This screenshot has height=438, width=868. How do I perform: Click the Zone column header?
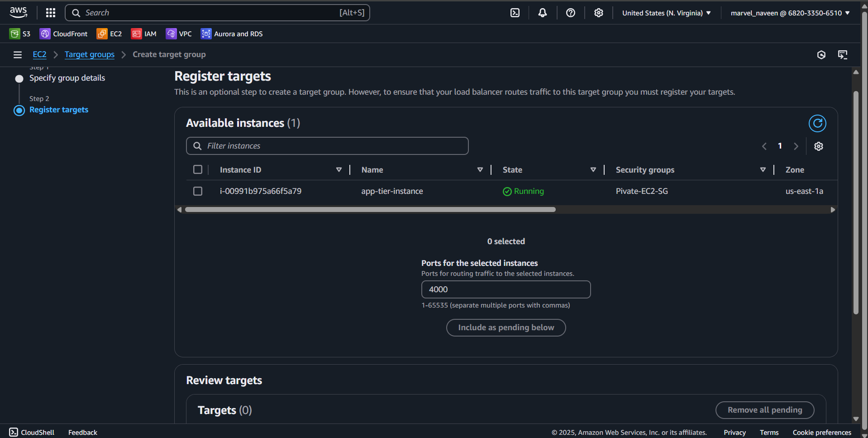[795, 170]
